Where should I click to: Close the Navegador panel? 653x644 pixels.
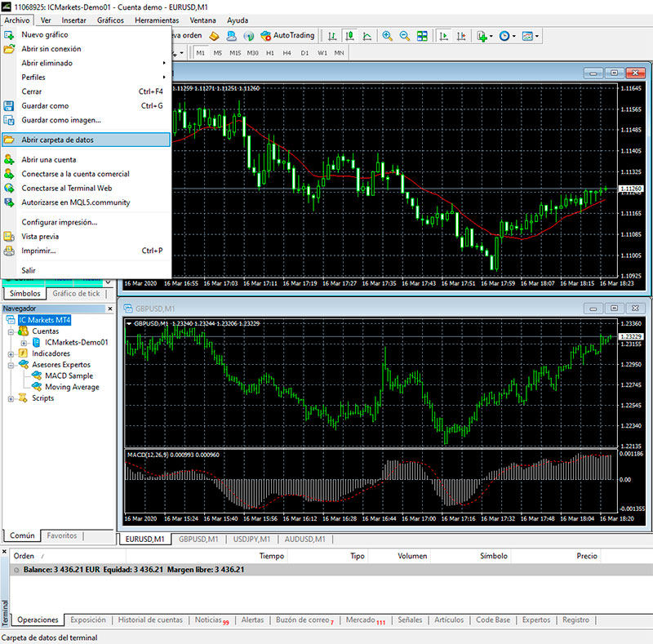109,309
